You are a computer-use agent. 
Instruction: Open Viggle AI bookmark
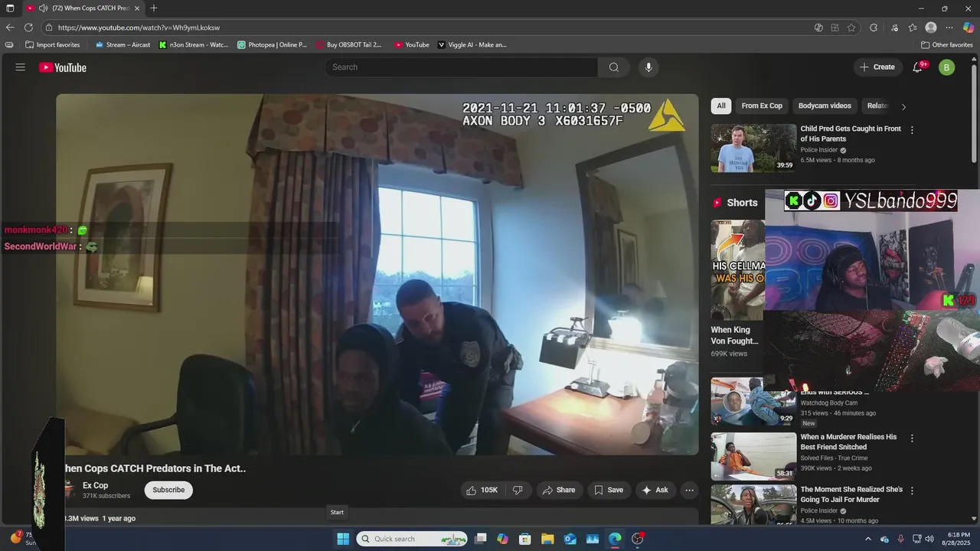point(472,45)
